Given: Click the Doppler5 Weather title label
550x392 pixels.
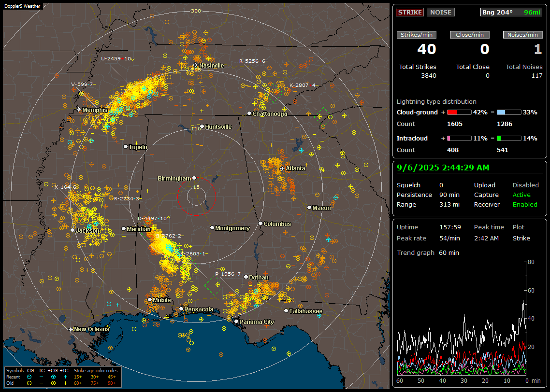Looking at the screenshot, I should pyautogui.click(x=22, y=6).
